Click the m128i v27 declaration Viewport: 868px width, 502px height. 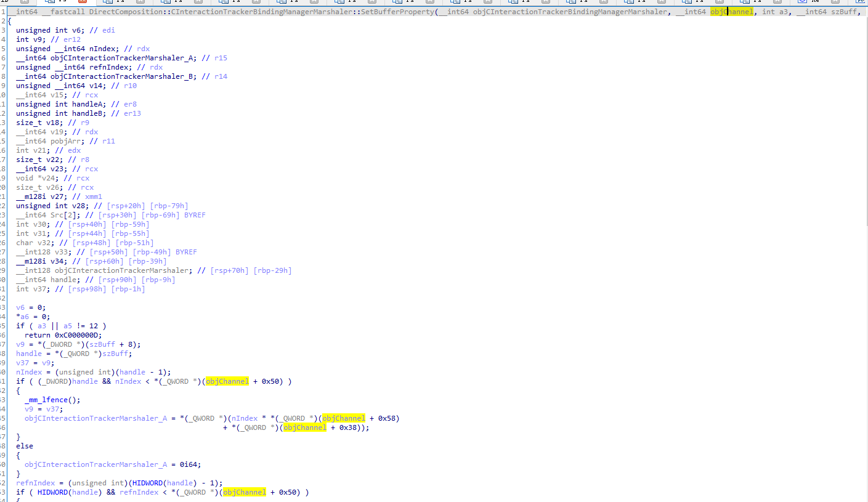[41, 196]
